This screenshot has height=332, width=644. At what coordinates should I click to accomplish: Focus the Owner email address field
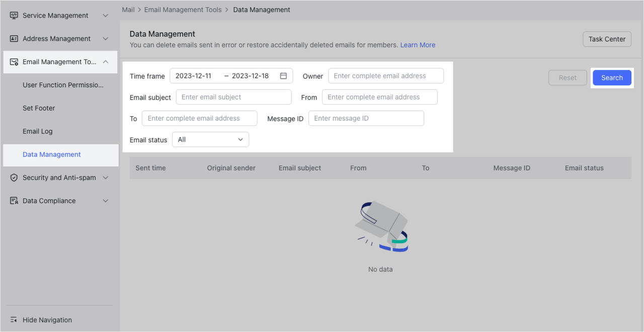pos(386,76)
